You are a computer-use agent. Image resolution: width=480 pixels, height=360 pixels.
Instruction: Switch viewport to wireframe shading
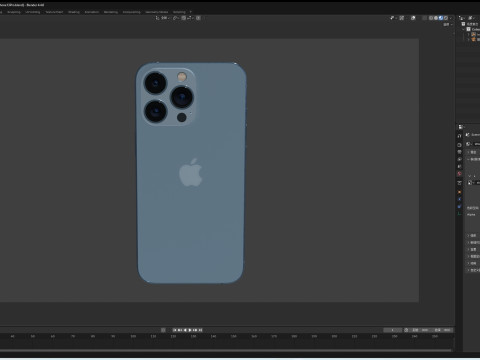click(x=431, y=18)
